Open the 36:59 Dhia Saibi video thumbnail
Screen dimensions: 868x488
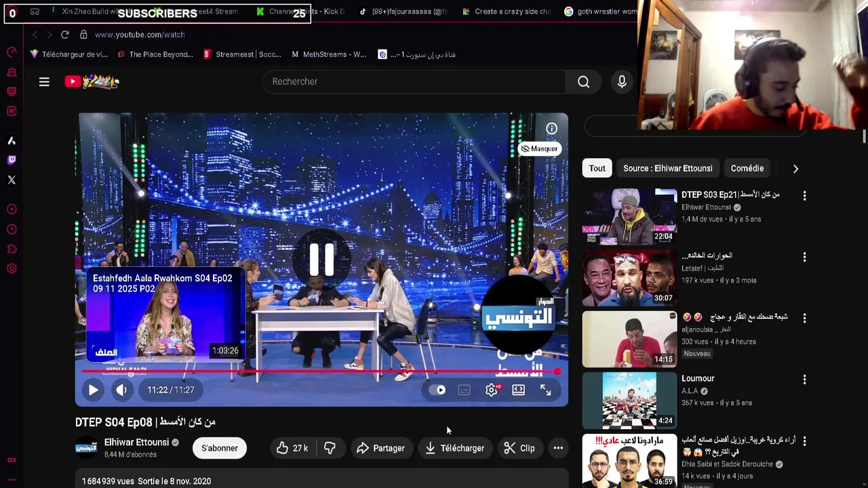pyautogui.click(x=629, y=461)
